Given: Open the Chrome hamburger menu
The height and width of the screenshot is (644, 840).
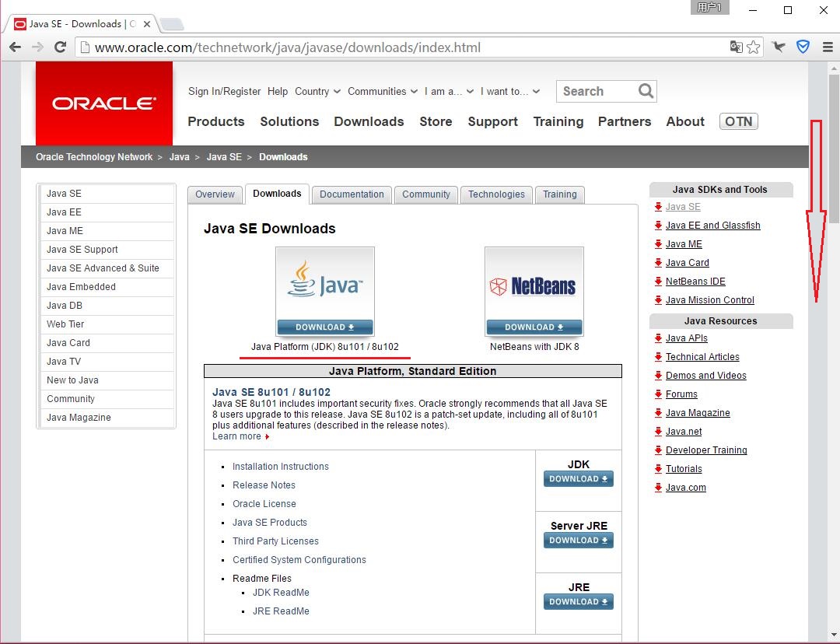Looking at the screenshot, I should 828,47.
